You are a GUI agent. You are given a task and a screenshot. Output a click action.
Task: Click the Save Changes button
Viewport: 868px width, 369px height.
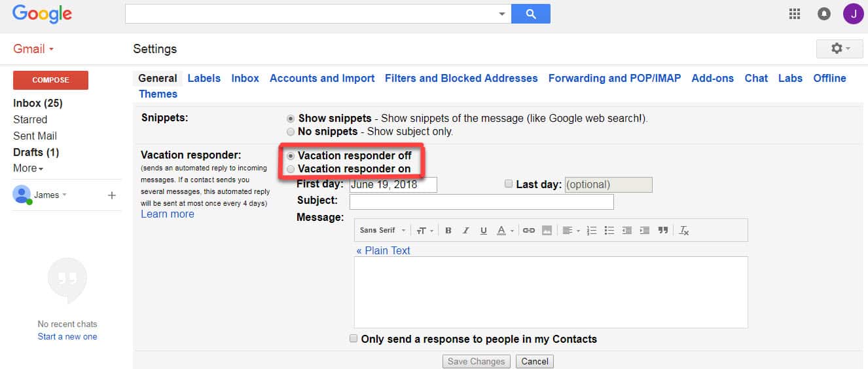tap(476, 361)
